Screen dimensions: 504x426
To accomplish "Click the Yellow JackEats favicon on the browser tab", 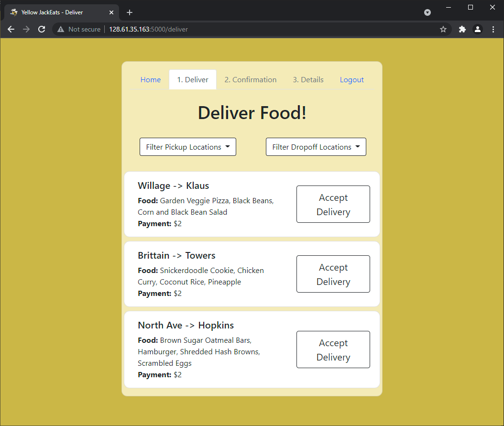I will pos(13,12).
